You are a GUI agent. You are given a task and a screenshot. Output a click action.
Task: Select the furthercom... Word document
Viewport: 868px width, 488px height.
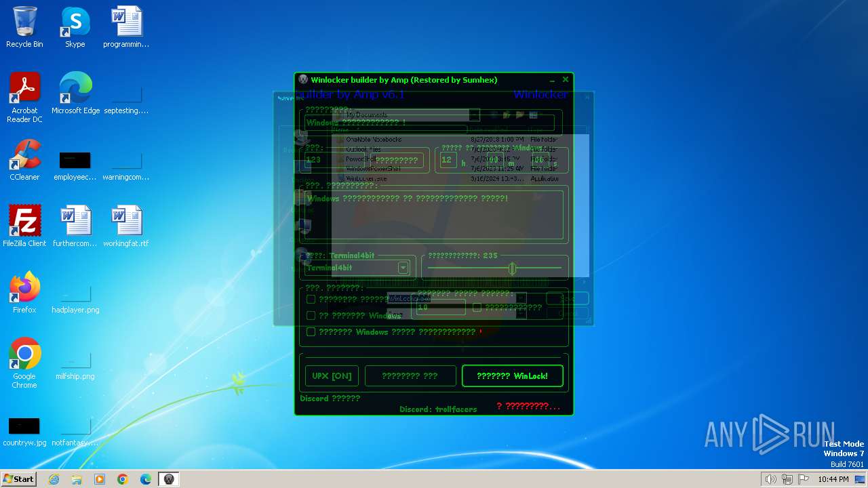click(75, 226)
